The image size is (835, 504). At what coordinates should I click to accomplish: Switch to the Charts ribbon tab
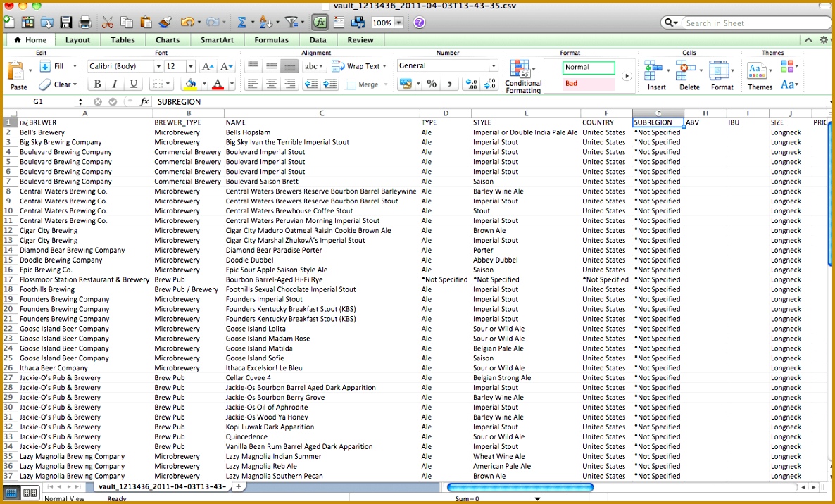point(168,40)
